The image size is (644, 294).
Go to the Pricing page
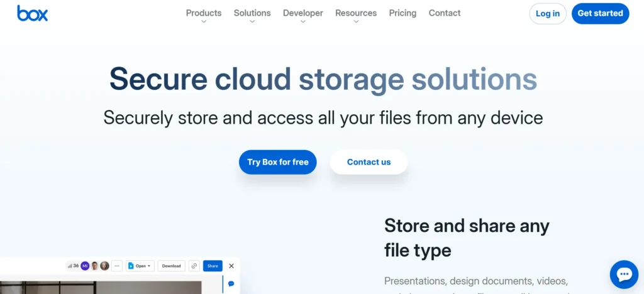click(x=402, y=13)
